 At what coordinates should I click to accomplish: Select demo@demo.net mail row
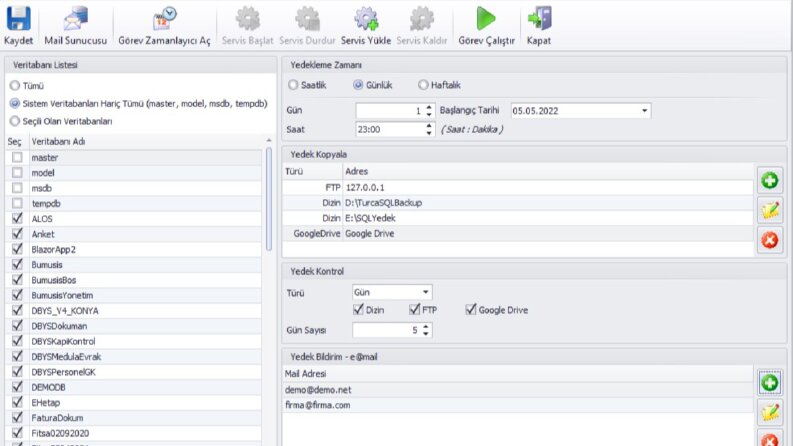(518, 390)
